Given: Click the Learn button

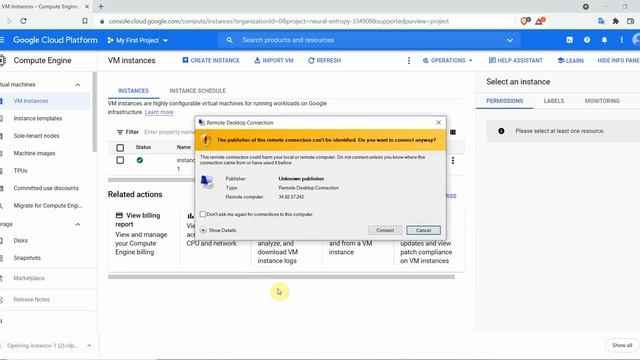Looking at the screenshot, I should tap(571, 60).
